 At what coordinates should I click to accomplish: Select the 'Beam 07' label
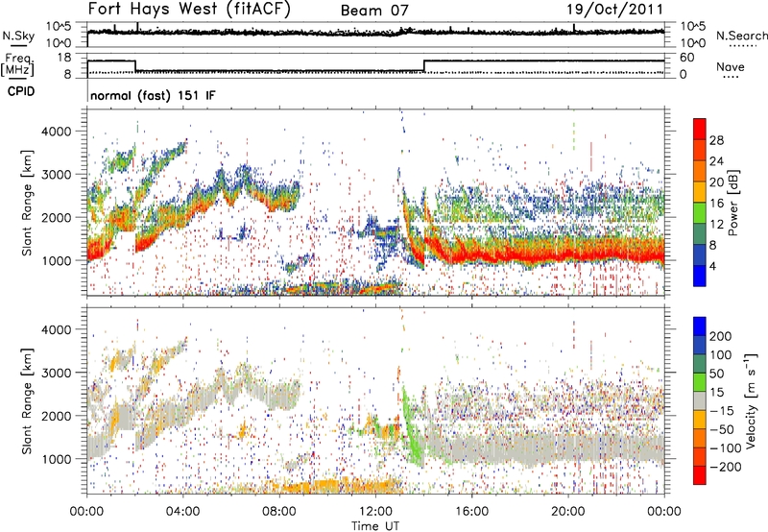pos(374,11)
